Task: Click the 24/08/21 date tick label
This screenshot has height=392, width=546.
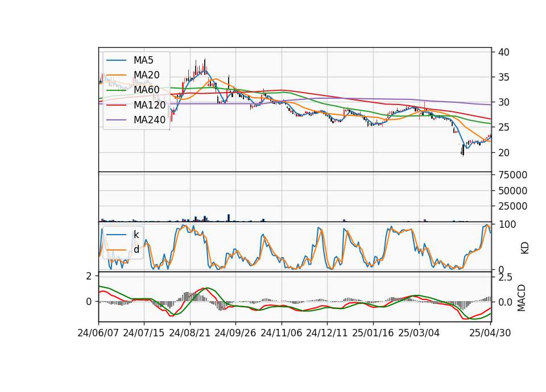Action: coord(190,333)
